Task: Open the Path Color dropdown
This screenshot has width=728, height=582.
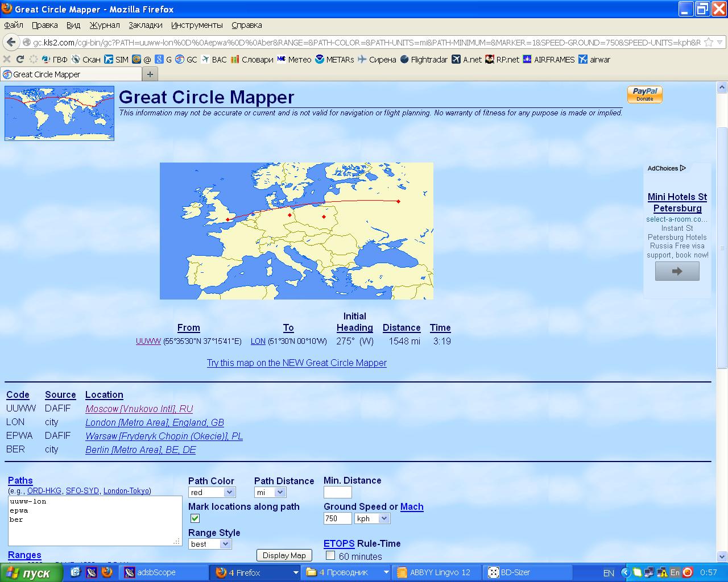Action: 212,493
